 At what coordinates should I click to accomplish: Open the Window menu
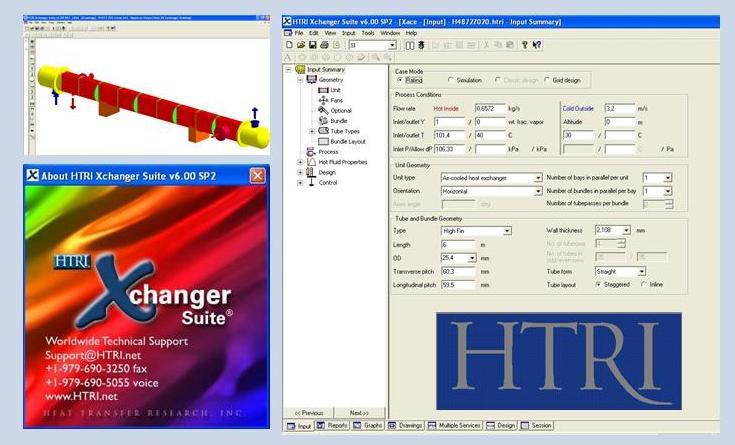tap(390, 33)
